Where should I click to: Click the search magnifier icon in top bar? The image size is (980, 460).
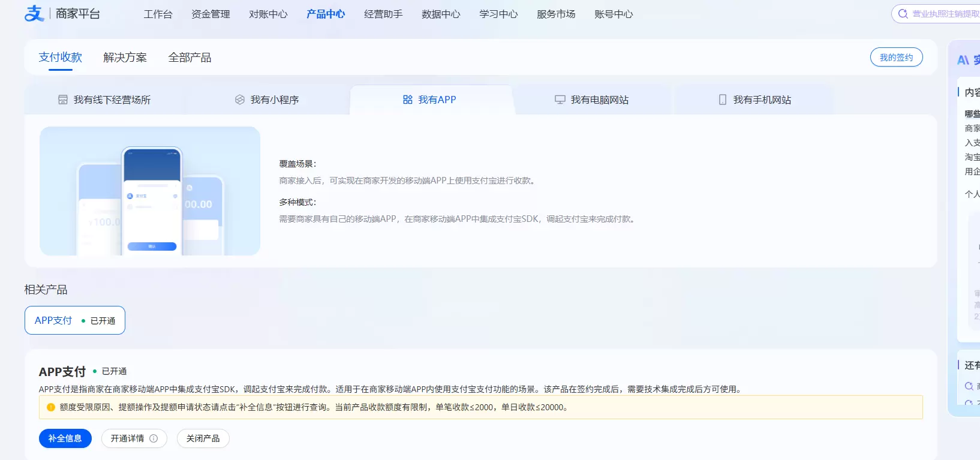[903, 14]
